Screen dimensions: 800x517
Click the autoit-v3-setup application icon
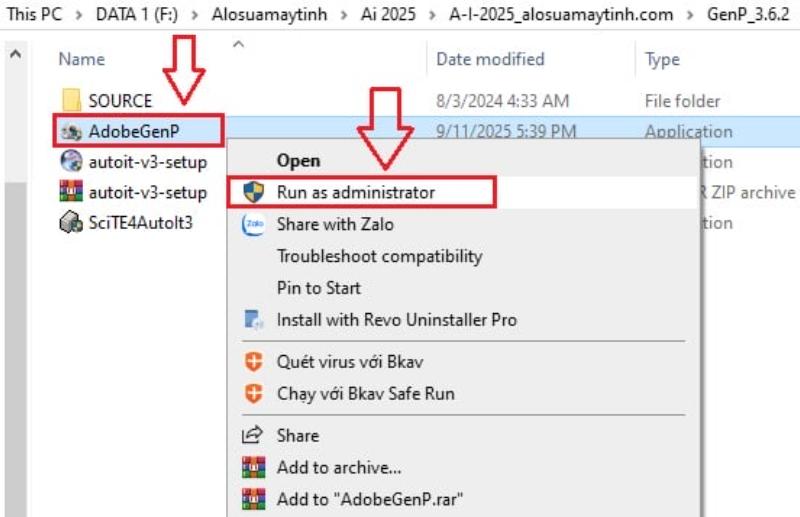(71, 162)
